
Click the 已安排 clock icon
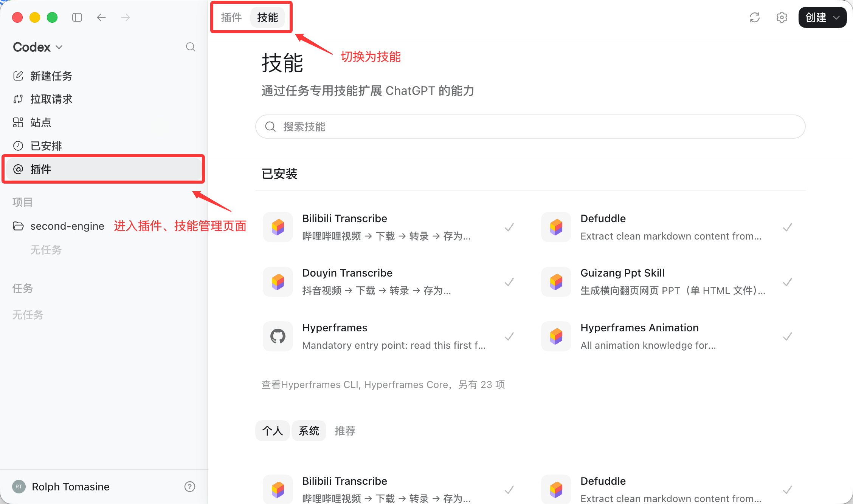pyautogui.click(x=18, y=146)
